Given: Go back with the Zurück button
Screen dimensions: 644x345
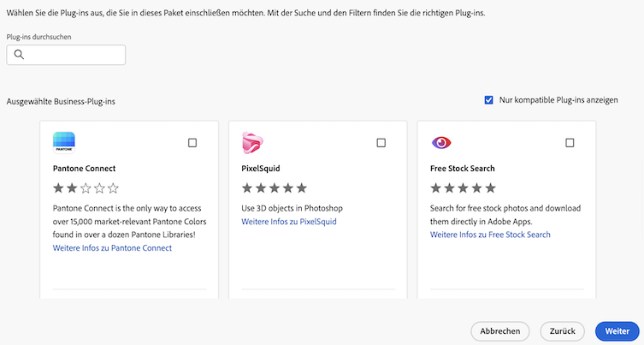Looking at the screenshot, I should pos(562,331).
